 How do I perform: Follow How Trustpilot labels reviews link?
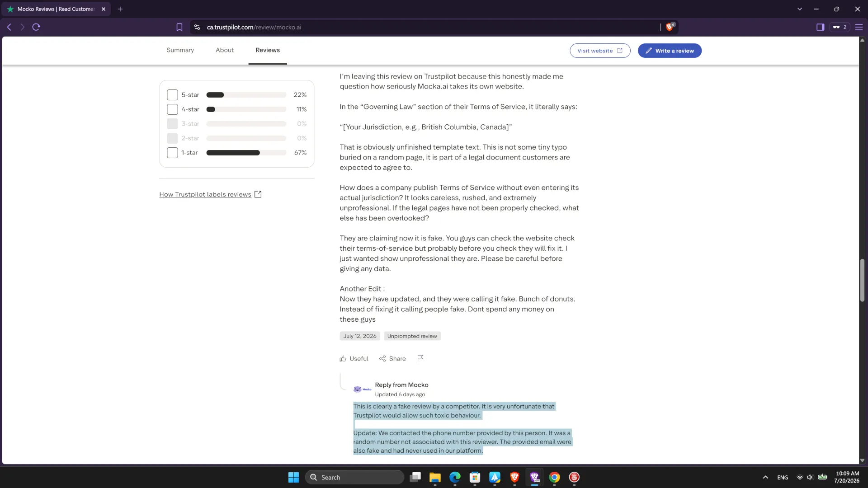(205, 194)
